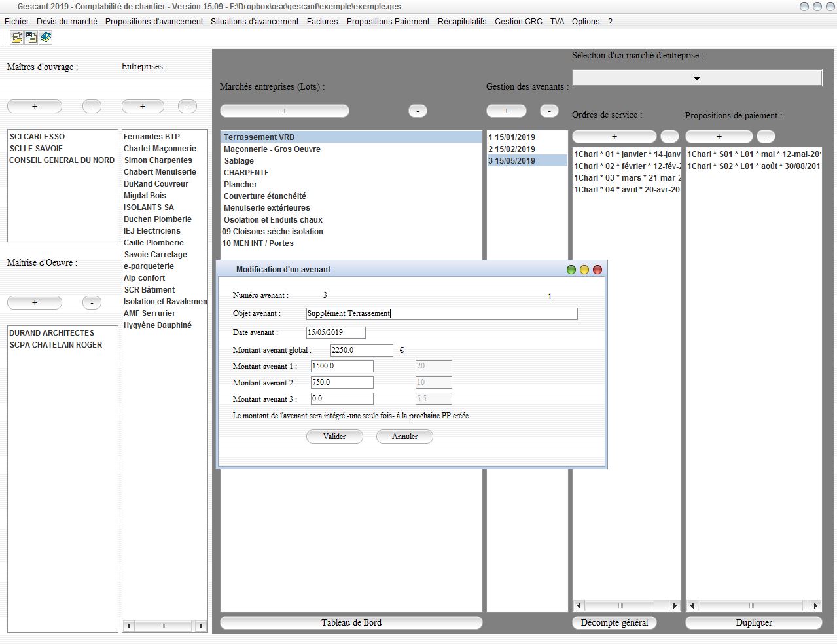Close the Modification d'un avenant dialog with red button
The image size is (837, 644).
point(597,270)
